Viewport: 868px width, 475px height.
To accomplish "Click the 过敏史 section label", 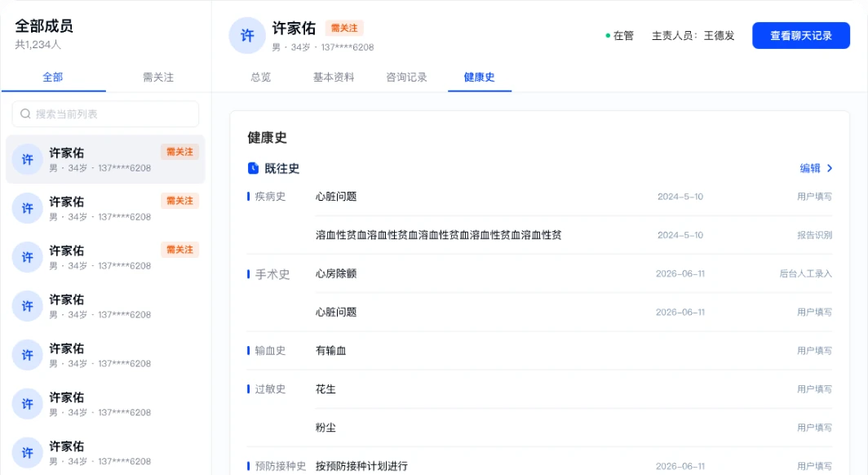I will pyautogui.click(x=270, y=389).
